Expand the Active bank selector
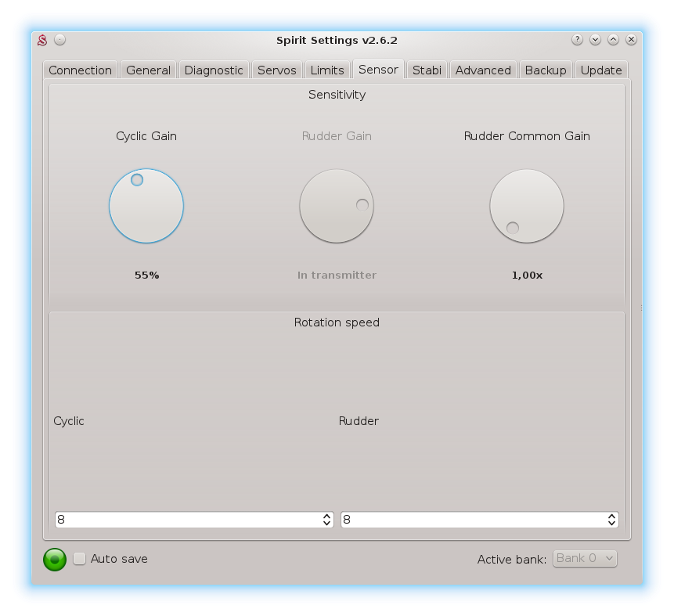 click(585, 558)
